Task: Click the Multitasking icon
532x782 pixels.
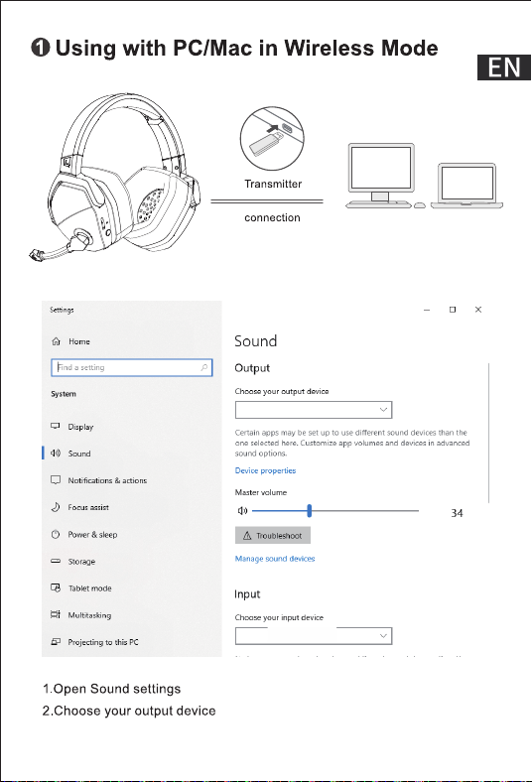Action: [56, 615]
